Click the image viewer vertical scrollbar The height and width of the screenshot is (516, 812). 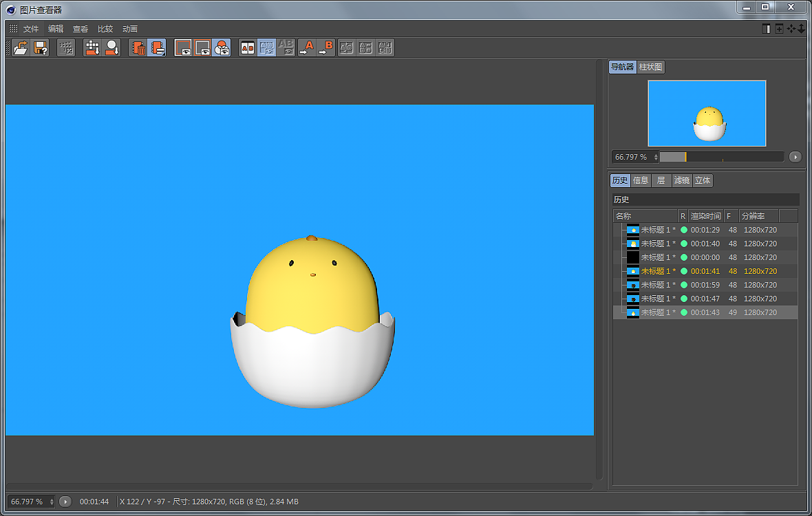coord(599,269)
